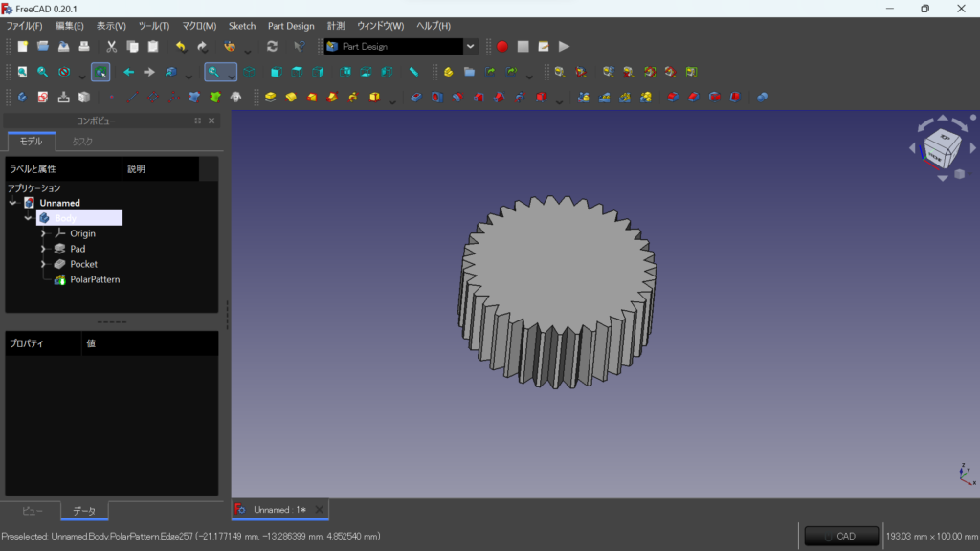
Task: Switch to the ビュー property tab
Action: (x=32, y=511)
